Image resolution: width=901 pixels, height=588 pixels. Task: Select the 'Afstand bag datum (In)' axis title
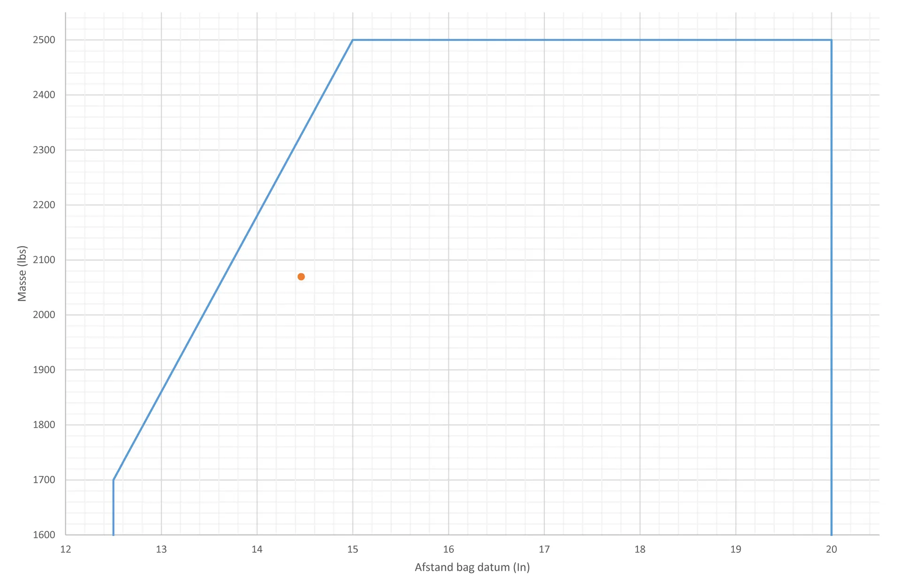[x=472, y=567]
